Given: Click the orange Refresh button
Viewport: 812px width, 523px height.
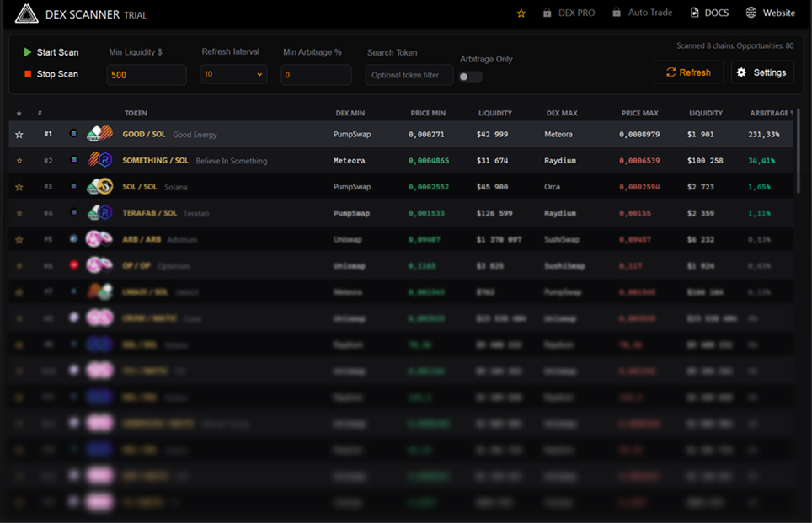Looking at the screenshot, I should point(688,72).
